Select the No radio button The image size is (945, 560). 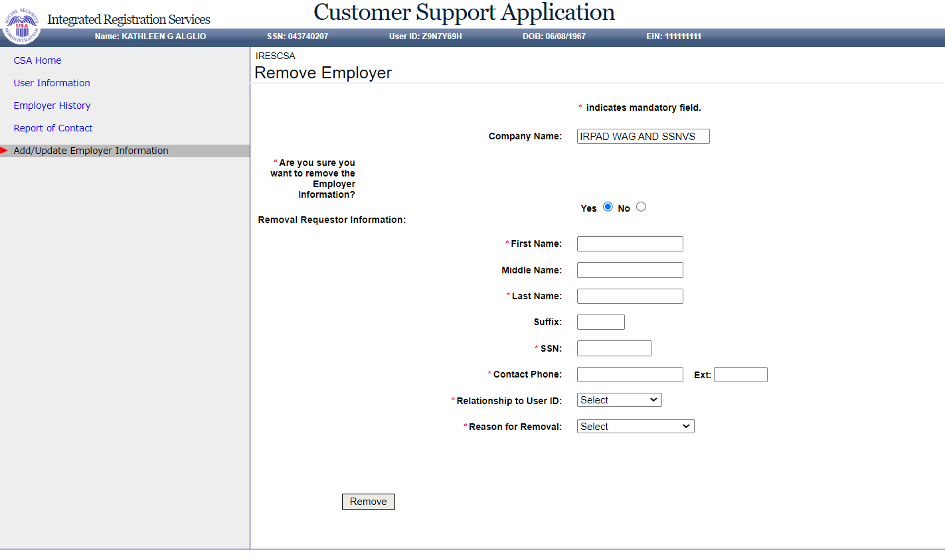point(641,207)
